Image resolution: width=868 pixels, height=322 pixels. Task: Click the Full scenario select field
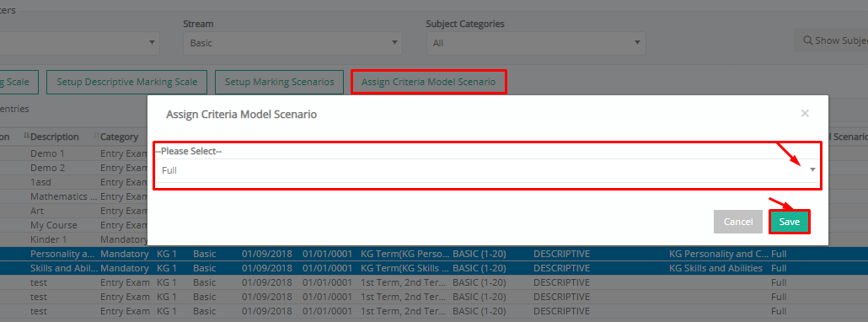(487, 170)
